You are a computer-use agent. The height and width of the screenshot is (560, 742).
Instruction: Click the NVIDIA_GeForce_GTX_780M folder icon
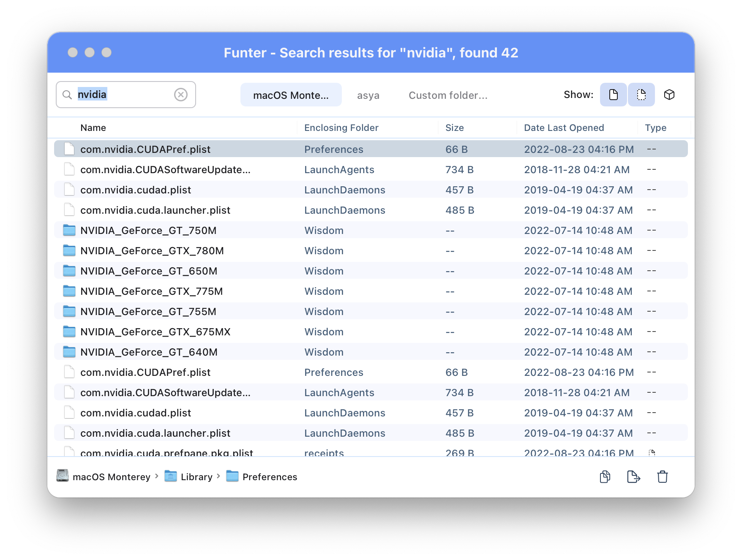pyautogui.click(x=69, y=250)
